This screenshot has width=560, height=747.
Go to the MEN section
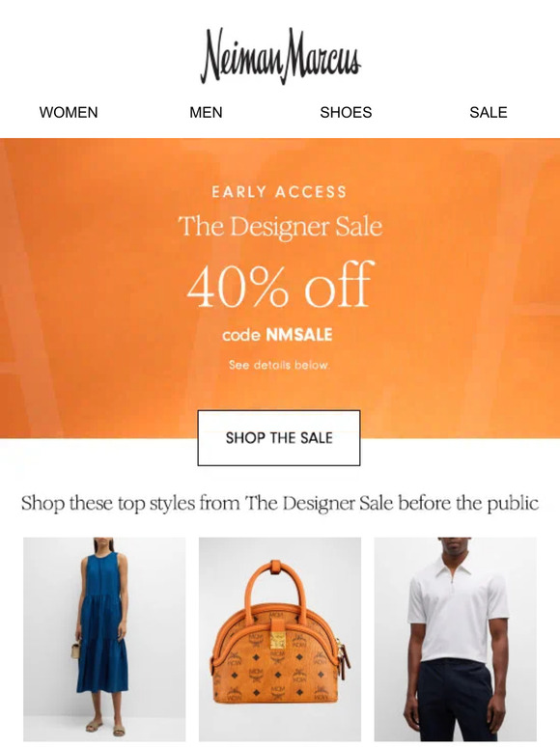(x=206, y=112)
